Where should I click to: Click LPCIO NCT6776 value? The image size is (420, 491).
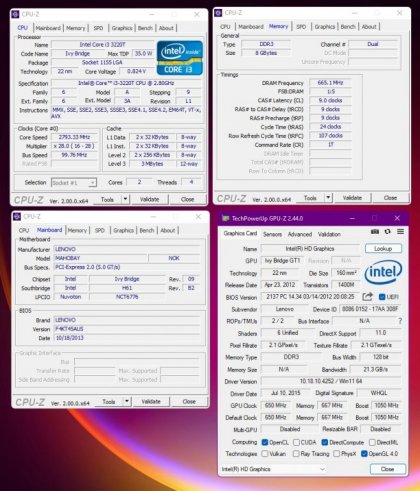(x=127, y=297)
